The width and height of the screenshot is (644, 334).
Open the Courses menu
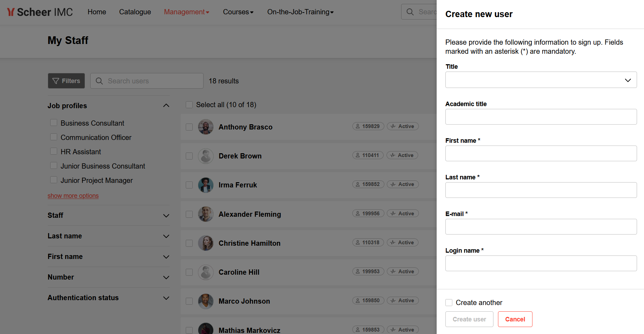[238, 12]
